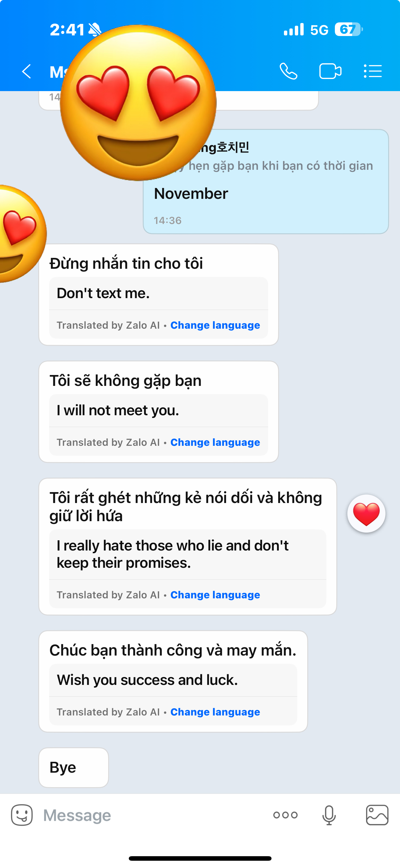This screenshot has width=400, height=868.
Task: Change language for "Don't text me" translation
Action: (x=215, y=325)
